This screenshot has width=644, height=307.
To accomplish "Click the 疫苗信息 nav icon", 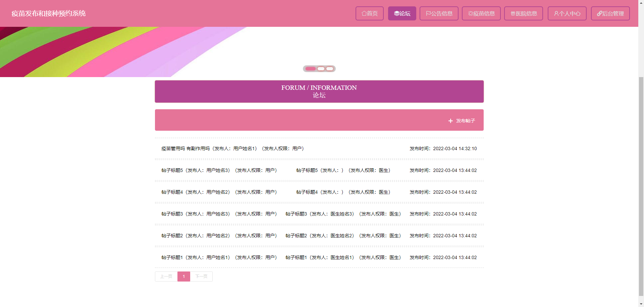I will [x=471, y=13].
